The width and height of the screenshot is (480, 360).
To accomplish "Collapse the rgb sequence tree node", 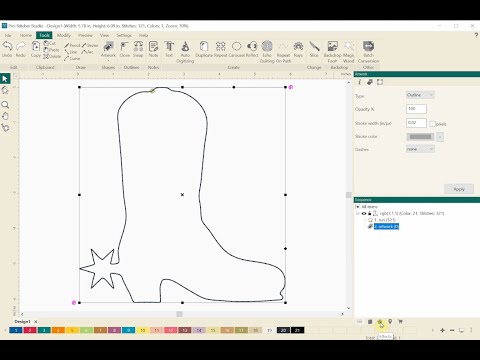I will point(358,213).
